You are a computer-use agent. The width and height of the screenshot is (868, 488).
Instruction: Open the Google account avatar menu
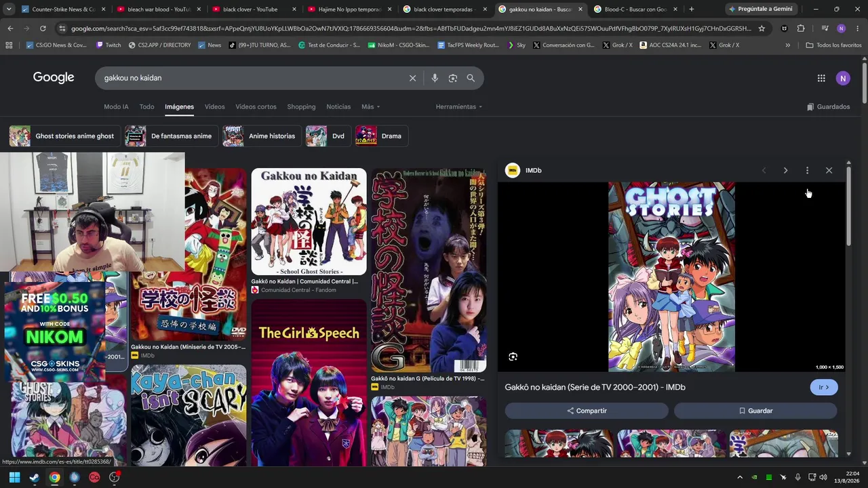[x=843, y=78]
